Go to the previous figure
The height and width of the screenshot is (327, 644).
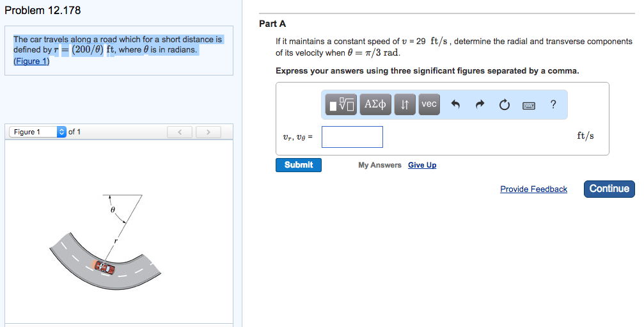[x=180, y=132]
